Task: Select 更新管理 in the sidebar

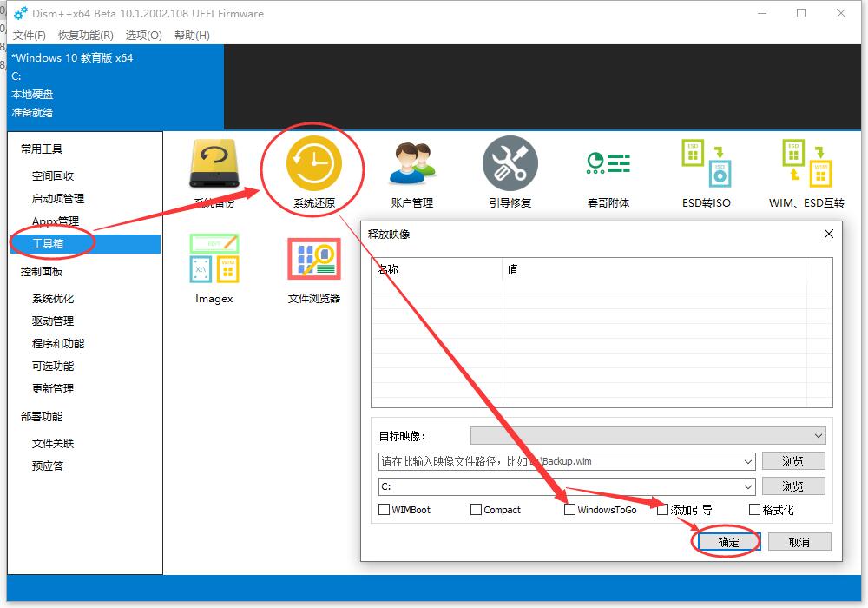Action: [x=53, y=389]
